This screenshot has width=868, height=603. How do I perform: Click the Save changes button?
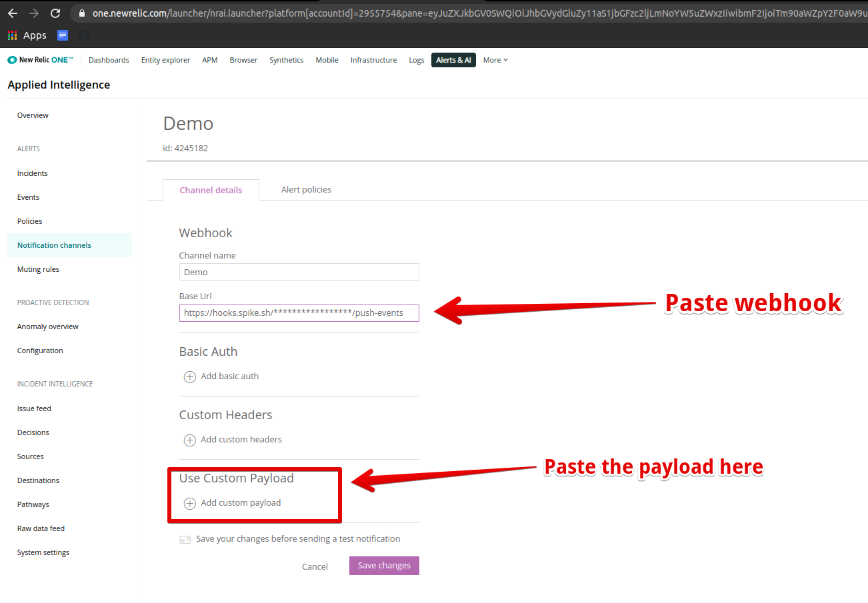(384, 566)
